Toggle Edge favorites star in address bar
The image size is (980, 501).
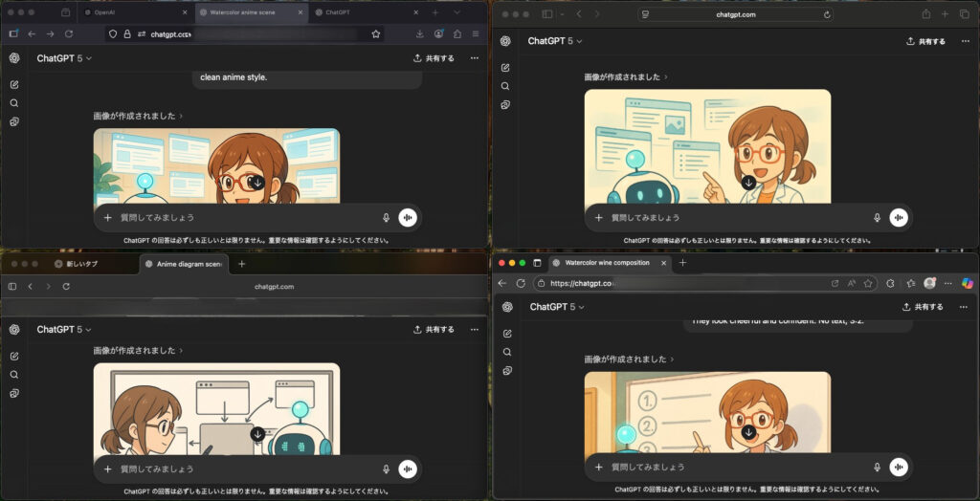(x=868, y=283)
